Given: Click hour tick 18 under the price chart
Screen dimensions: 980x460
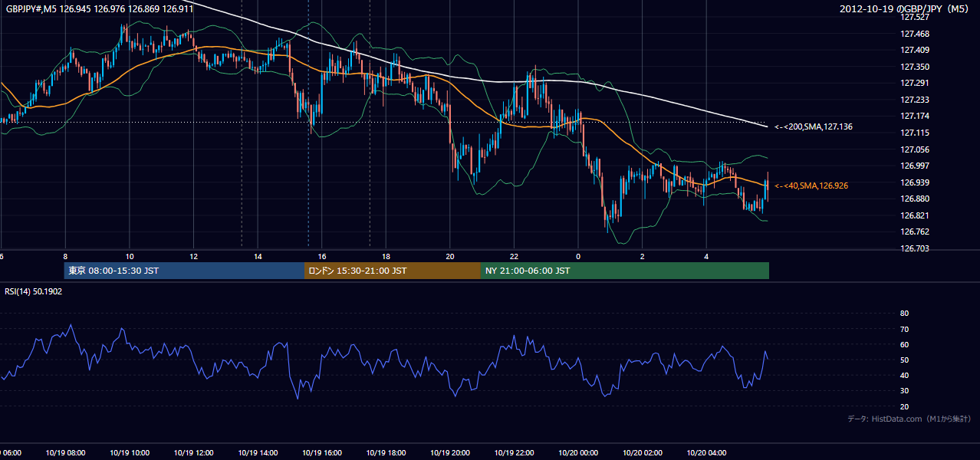Looking at the screenshot, I should click(386, 256).
